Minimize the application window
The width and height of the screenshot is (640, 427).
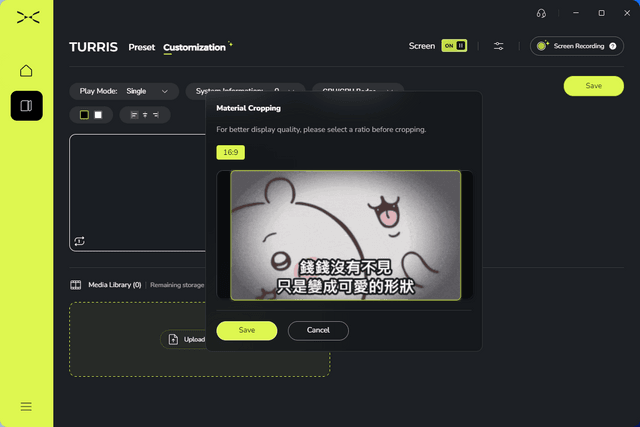(x=576, y=13)
